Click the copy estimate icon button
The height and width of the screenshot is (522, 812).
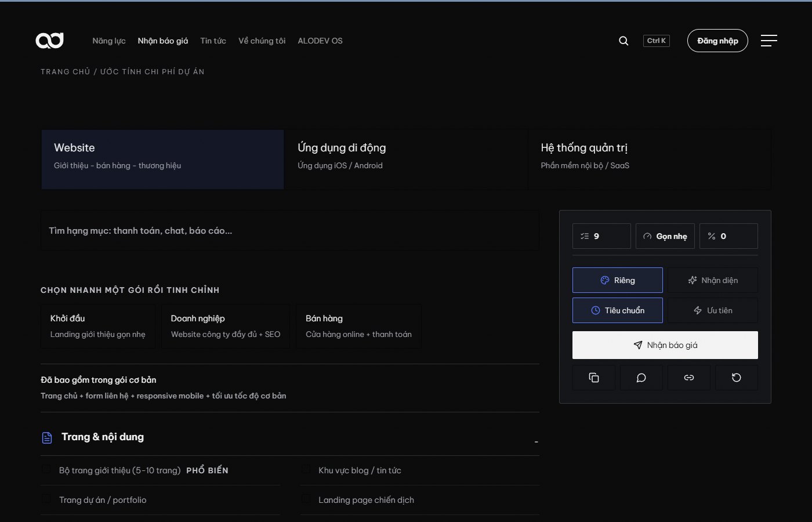[594, 378]
